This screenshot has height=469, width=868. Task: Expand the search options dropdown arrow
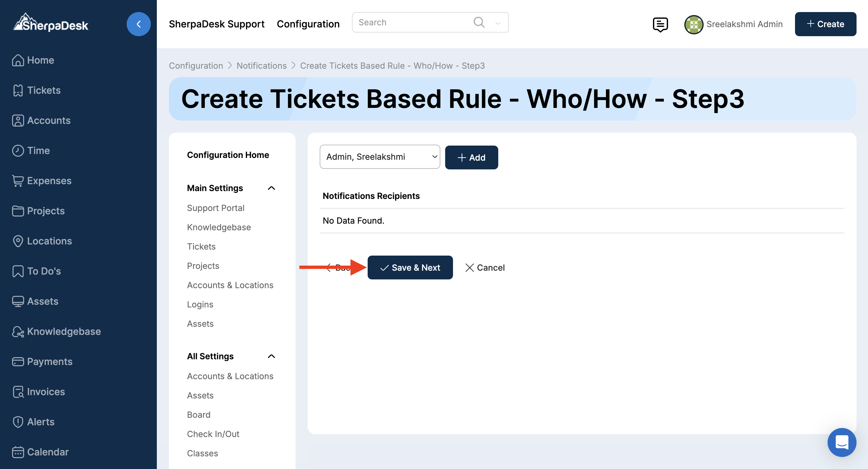(x=498, y=23)
